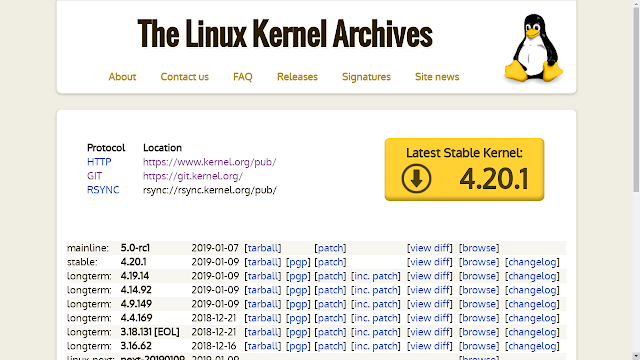Open Site news
640x360 pixels.
coord(437,77)
